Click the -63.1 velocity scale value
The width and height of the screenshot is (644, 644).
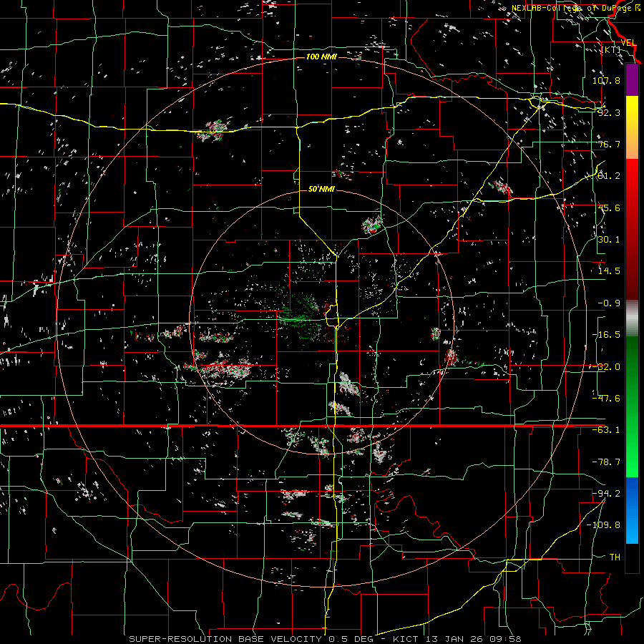pos(606,430)
